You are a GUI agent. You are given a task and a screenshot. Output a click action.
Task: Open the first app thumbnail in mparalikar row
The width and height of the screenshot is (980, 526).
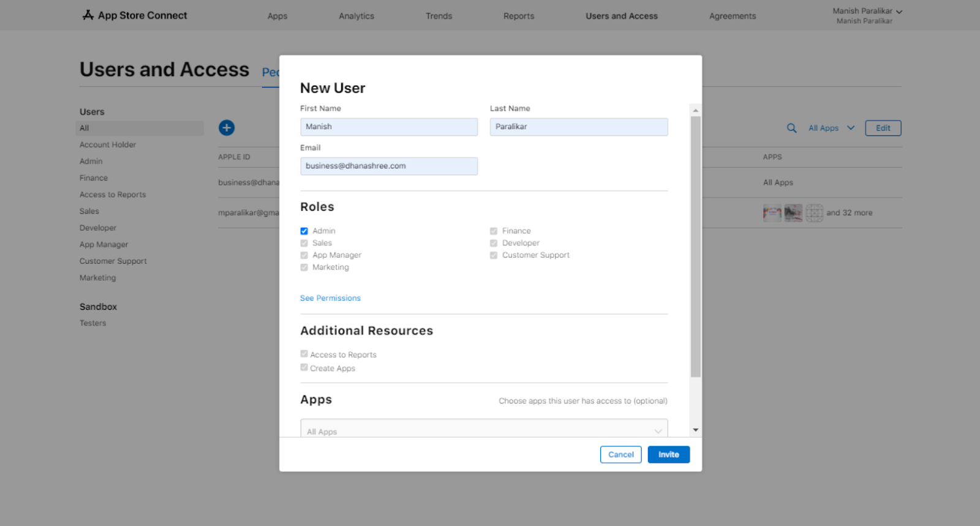tap(772, 212)
